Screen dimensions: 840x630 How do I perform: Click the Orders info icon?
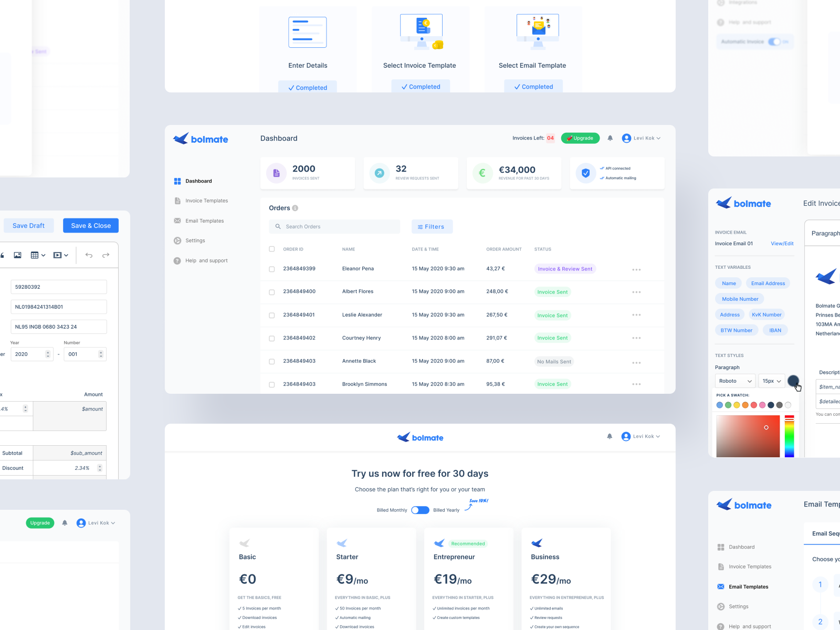pyautogui.click(x=295, y=208)
